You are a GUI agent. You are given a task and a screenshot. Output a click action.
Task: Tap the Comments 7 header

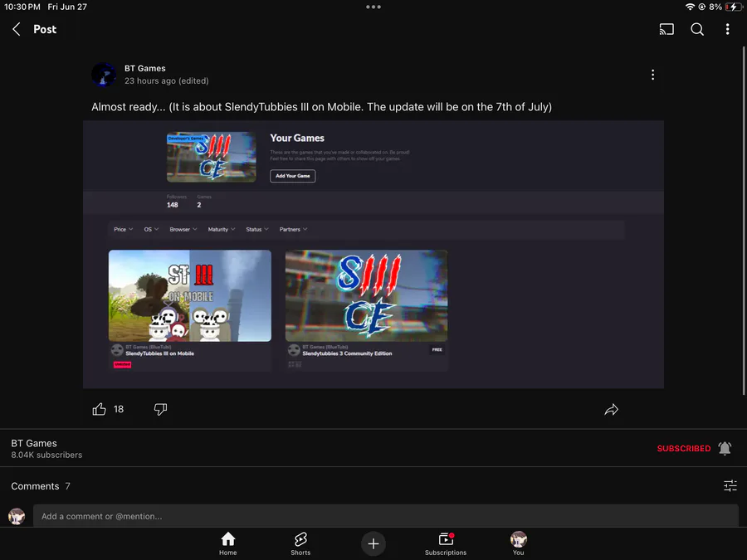tap(41, 486)
